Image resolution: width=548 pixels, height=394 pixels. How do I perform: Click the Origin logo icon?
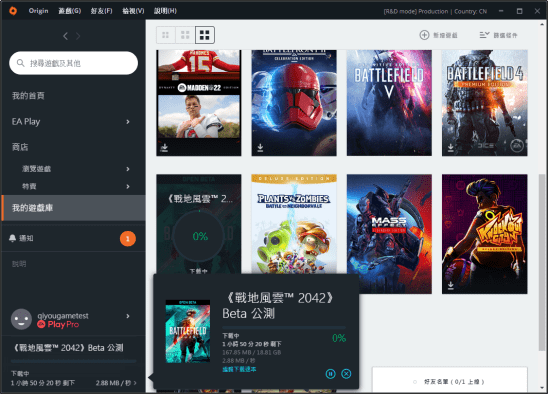coord(13,11)
